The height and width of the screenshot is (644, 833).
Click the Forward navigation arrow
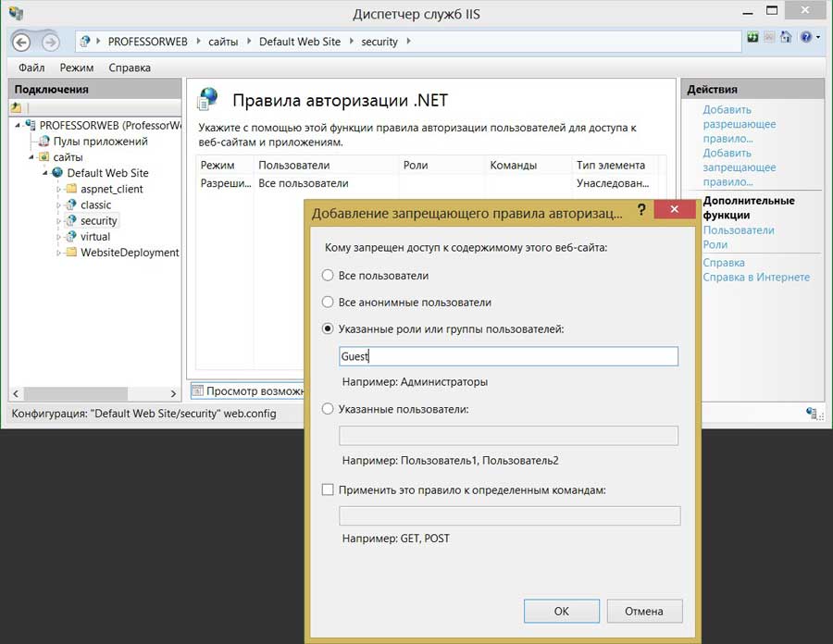point(51,42)
